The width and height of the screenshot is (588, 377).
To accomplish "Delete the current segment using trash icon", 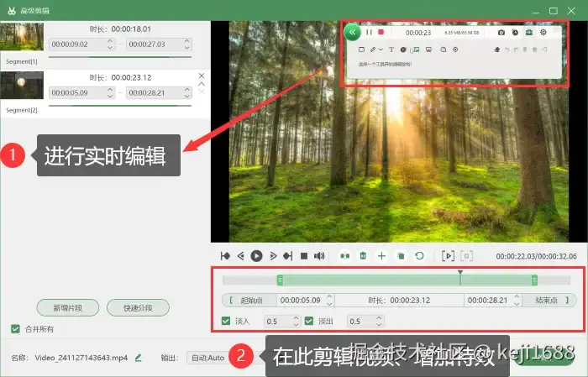I will tap(363, 256).
